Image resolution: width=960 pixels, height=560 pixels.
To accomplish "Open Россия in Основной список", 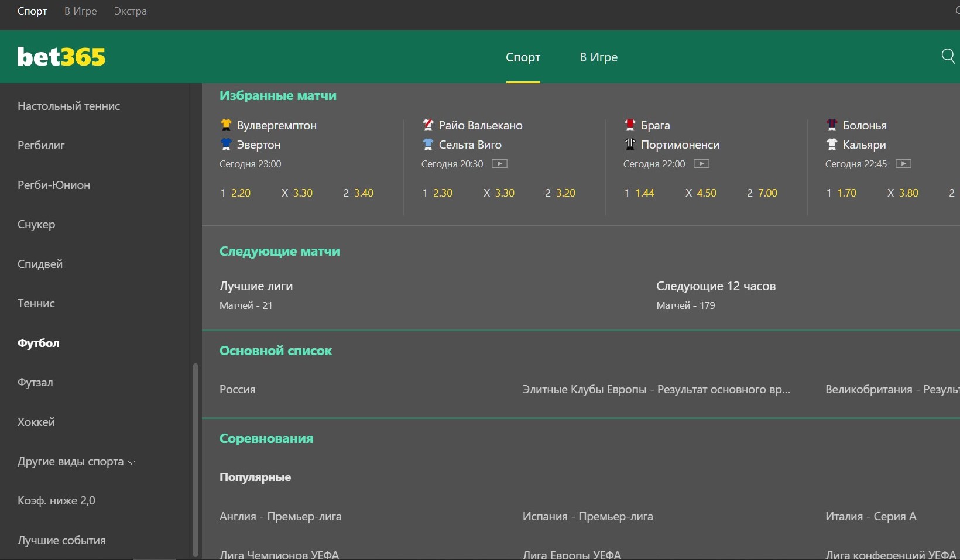I will [238, 389].
